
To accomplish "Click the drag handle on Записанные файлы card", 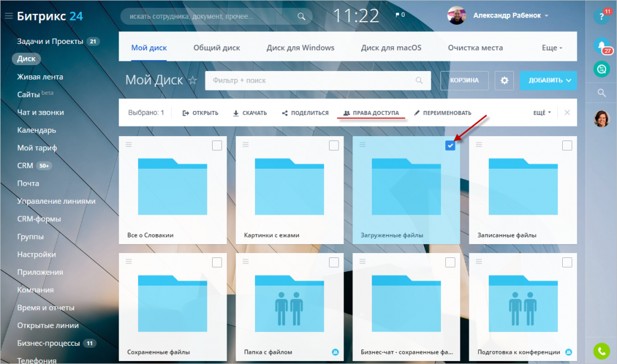I will pyautogui.click(x=479, y=145).
